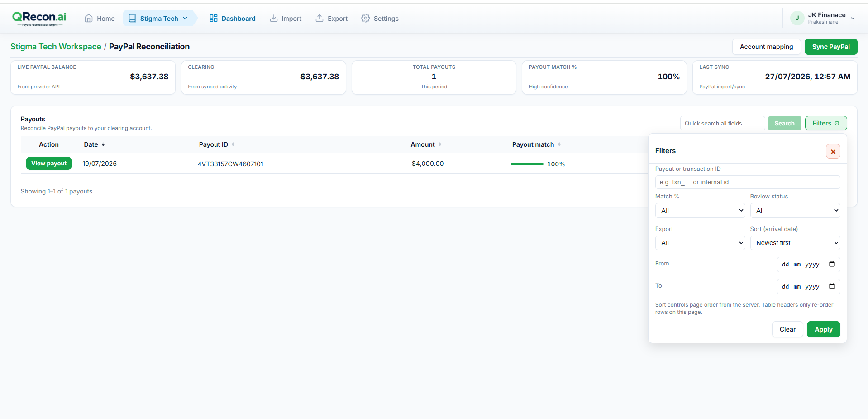This screenshot has height=419, width=868.
Task: Click the Settings gear icon
Action: coord(366,18)
